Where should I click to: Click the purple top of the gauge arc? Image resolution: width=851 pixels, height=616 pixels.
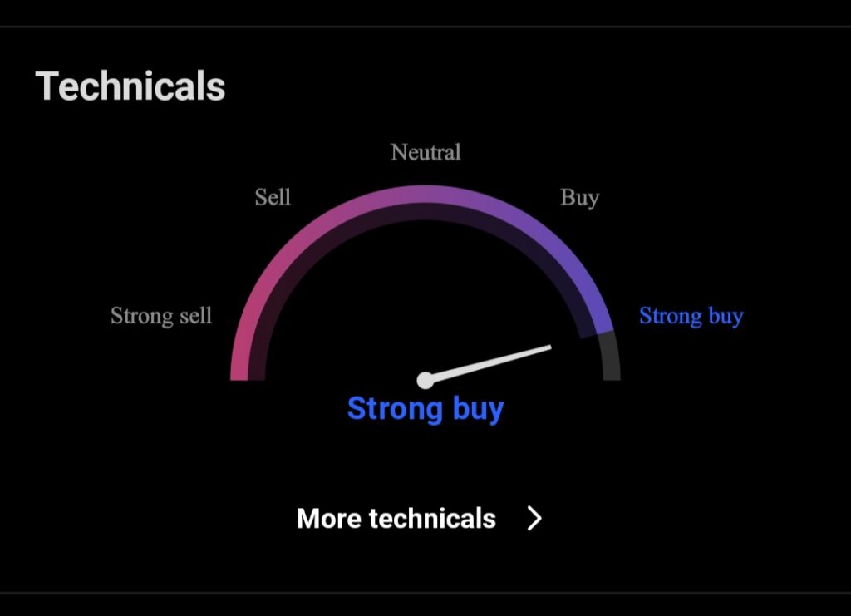click(425, 195)
